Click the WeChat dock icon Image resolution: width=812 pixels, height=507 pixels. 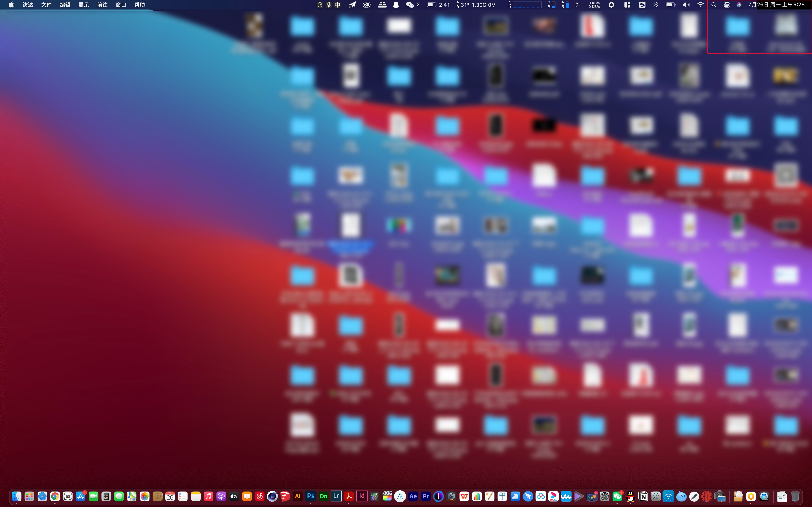(x=617, y=496)
